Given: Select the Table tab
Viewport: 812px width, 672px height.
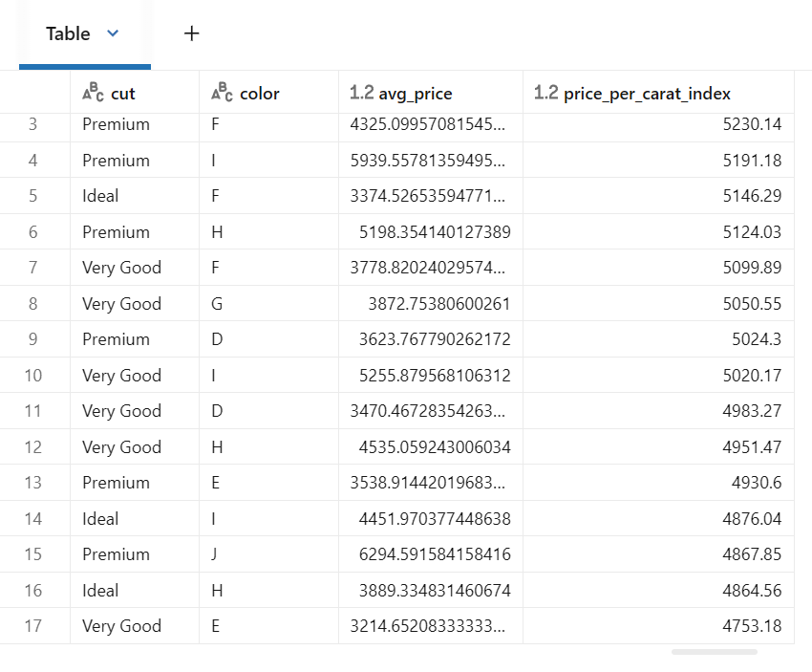Looking at the screenshot, I should (x=68, y=33).
